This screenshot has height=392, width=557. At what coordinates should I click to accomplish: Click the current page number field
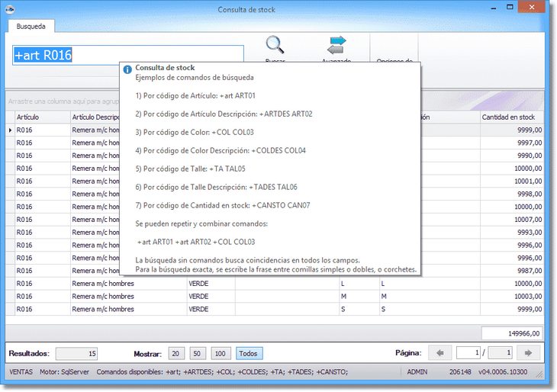468,353
